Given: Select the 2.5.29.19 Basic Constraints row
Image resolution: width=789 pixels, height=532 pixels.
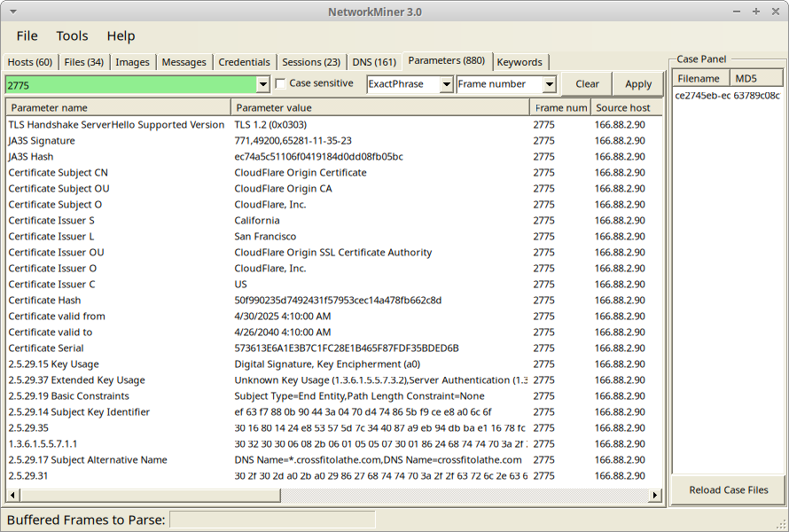Looking at the screenshot, I should point(334,396).
